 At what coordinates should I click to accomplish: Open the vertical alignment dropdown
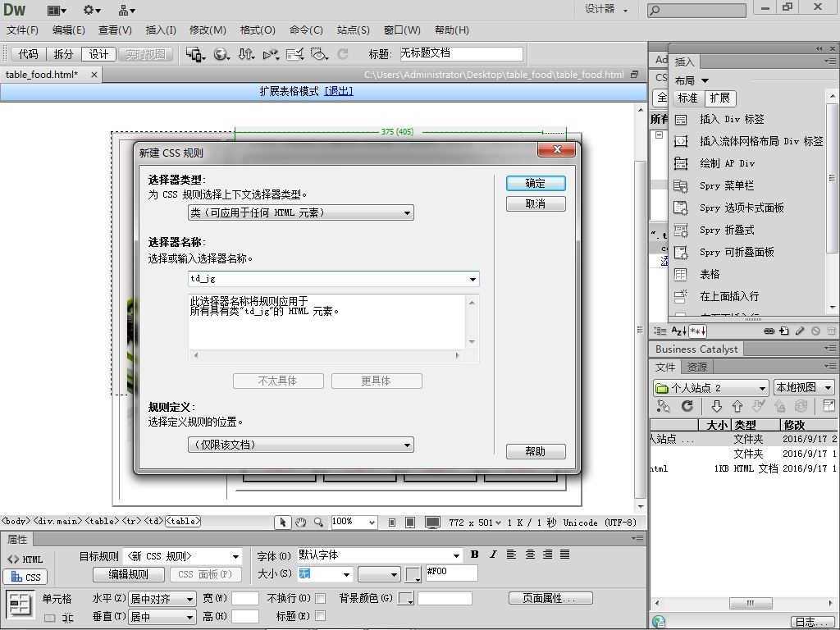(162, 617)
